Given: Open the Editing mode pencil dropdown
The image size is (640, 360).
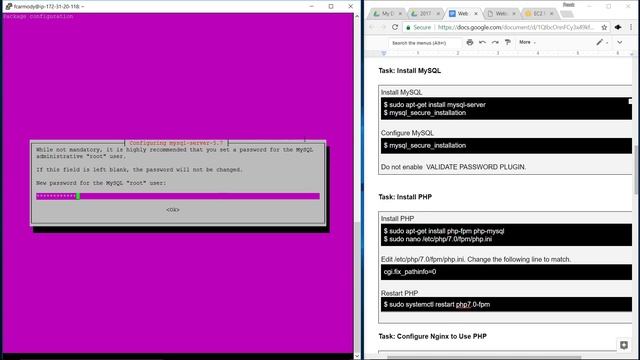Looking at the screenshot, I should (x=602, y=42).
